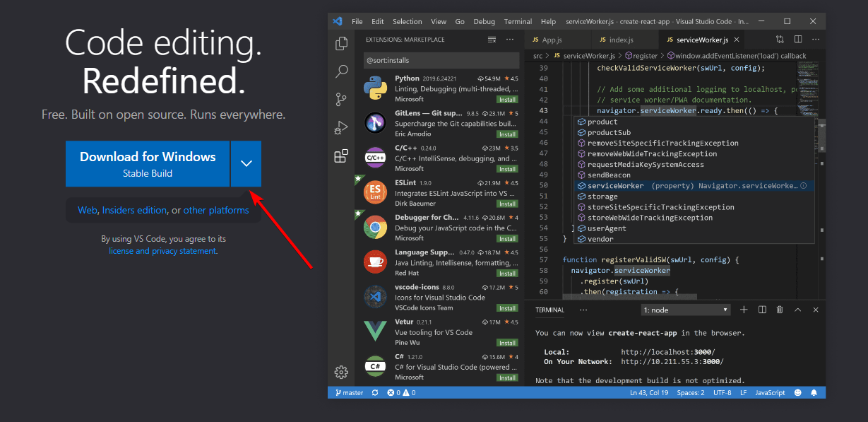Viewport: 868px width, 422px height.
Task: Click the Debugger for Chrome extension icon
Action: click(375, 228)
